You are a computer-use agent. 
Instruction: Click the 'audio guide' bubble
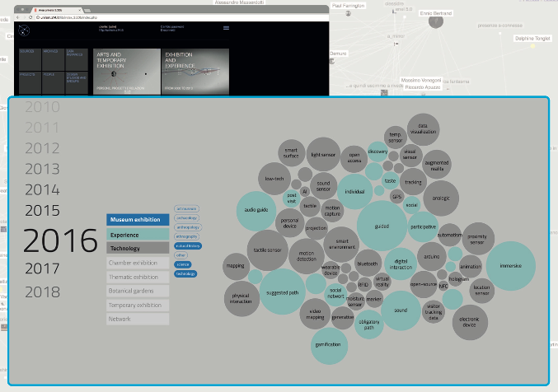click(x=261, y=210)
